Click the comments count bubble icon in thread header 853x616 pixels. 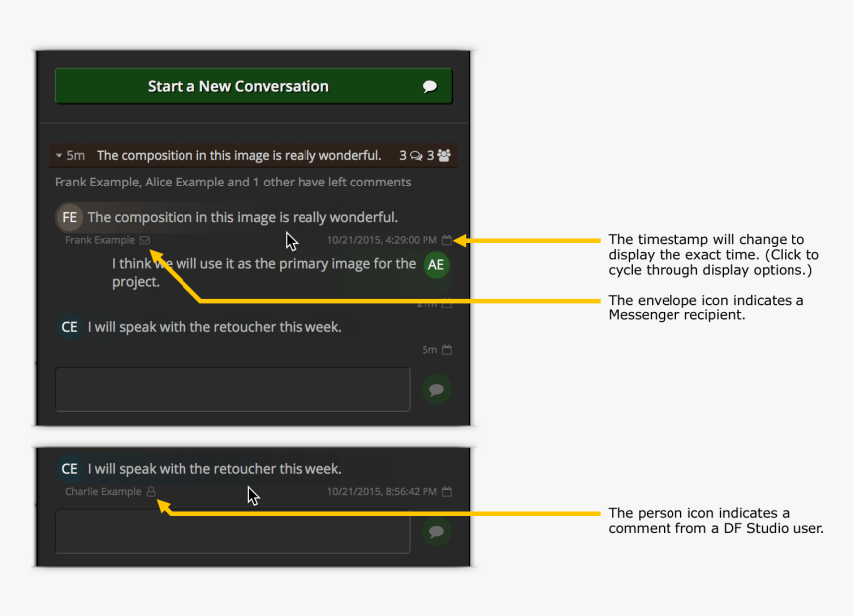tap(416, 156)
